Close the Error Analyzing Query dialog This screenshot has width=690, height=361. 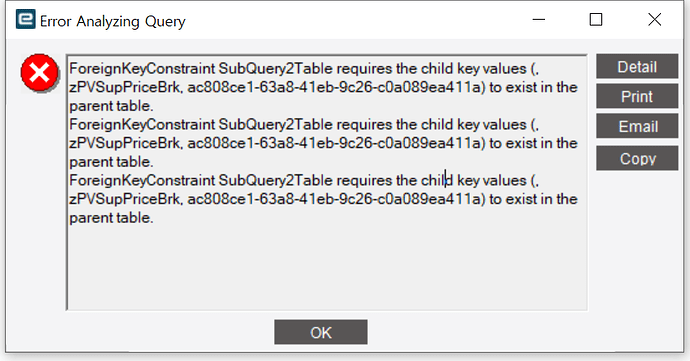654,20
